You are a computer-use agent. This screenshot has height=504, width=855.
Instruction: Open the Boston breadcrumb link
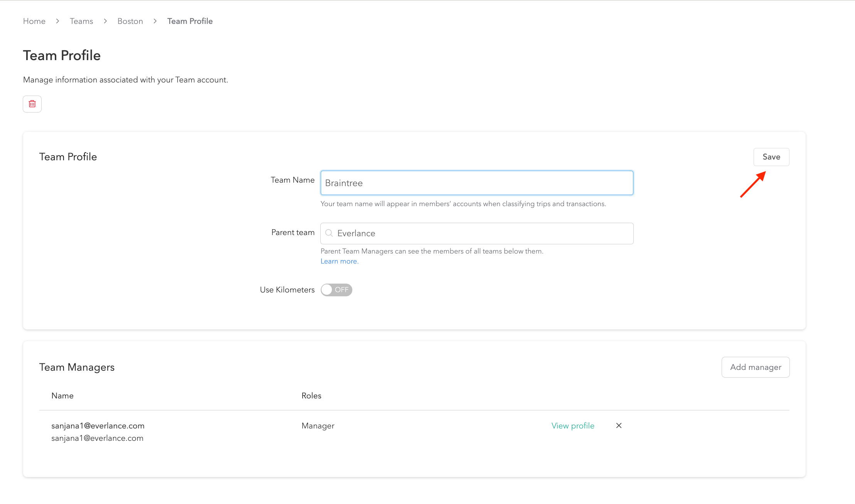pos(130,21)
